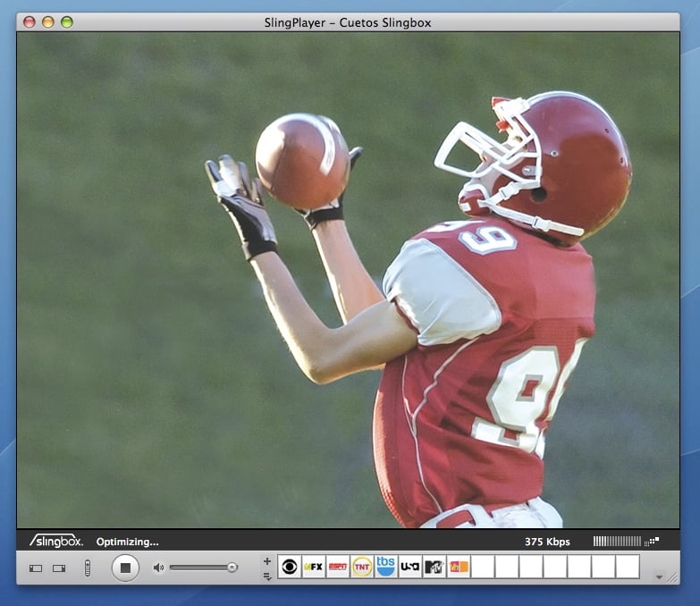Tune to the VH1 channel
700x606 pixels.
point(459,567)
